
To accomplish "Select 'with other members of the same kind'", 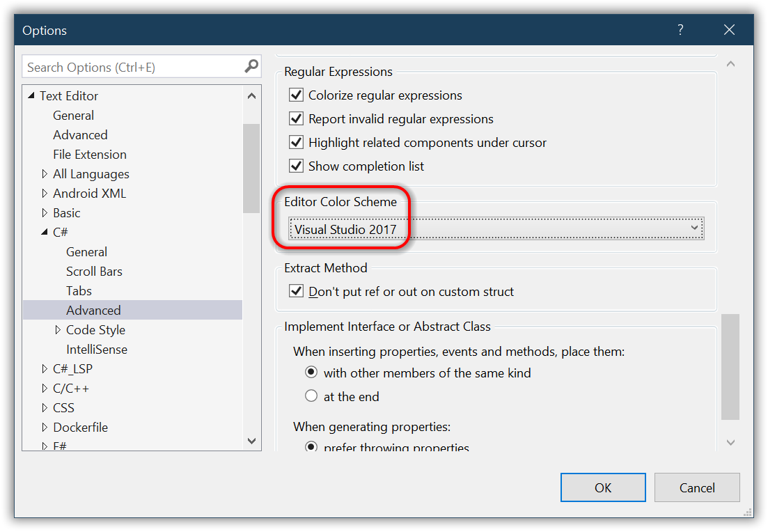I will [311, 373].
